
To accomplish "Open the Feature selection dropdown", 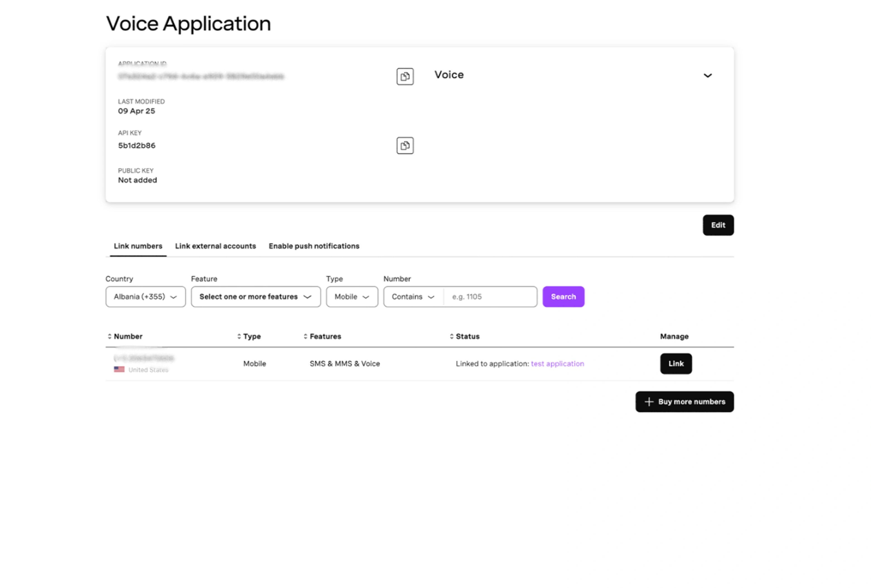I will pyautogui.click(x=255, y=297).
